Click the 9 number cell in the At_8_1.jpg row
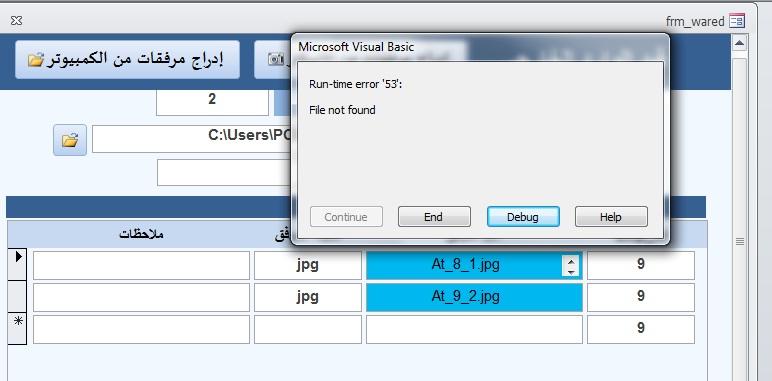This screenshot has height=381, width=772. click(x=641, y=265)
